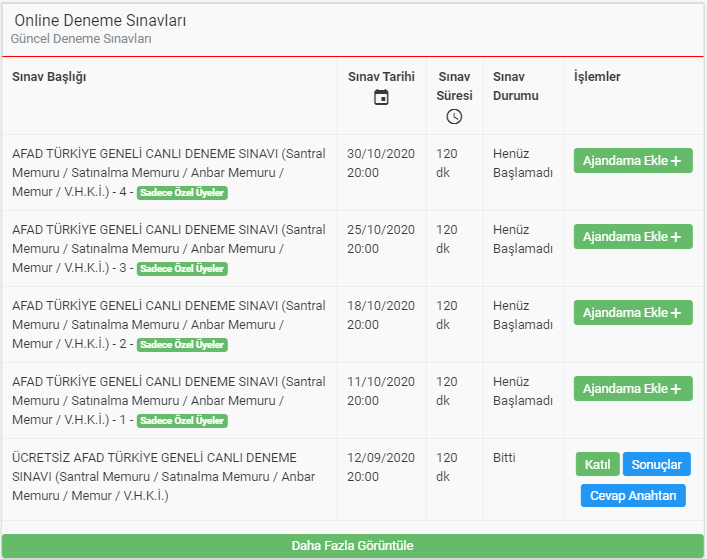
Task: Add the 30/10/2020 exam to agenda
Action: (x=633, y=160)
